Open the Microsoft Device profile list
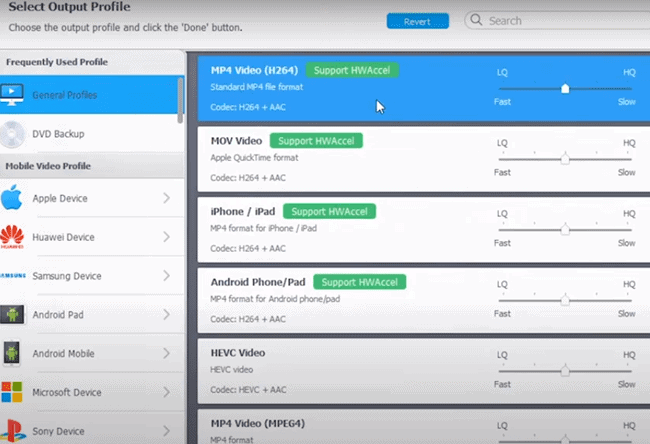The image size is (650, 444). click(x=92, y=392)
